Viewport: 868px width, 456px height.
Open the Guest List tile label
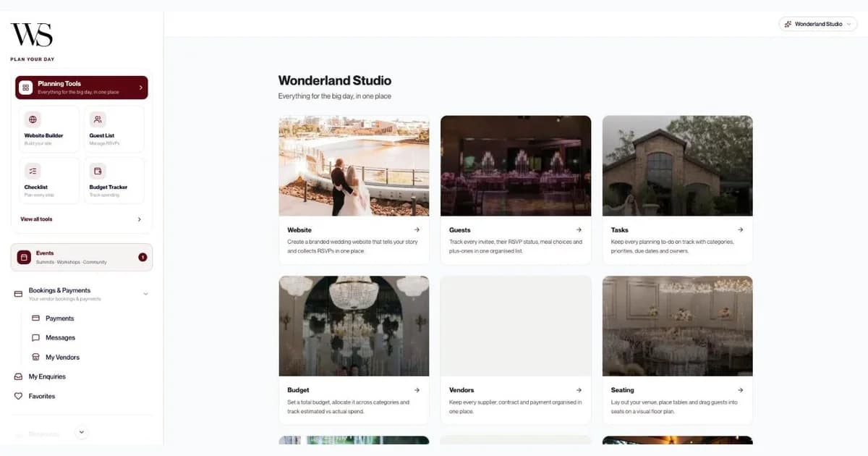tap(102, 135)
